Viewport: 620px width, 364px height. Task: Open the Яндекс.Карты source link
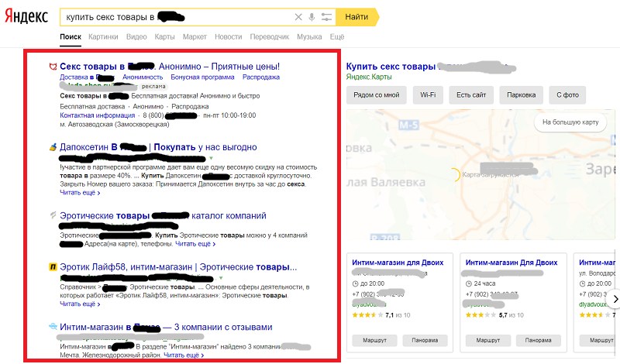[x=369, y=77]
